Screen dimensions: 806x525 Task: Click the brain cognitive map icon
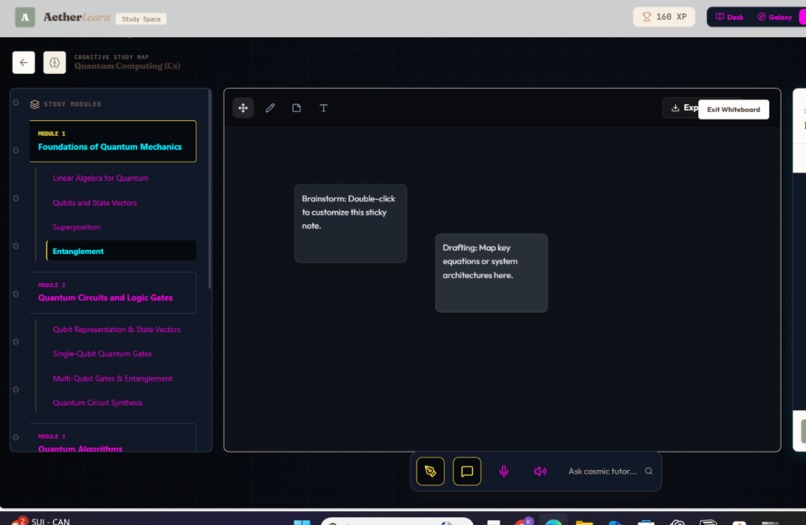54,63
